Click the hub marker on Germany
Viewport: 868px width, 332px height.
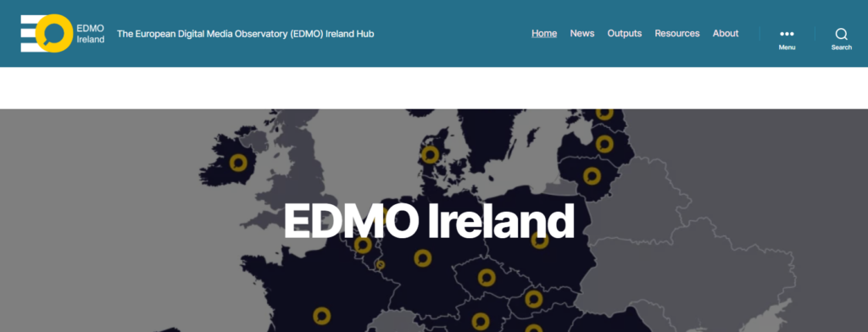(x=422, y=257)
